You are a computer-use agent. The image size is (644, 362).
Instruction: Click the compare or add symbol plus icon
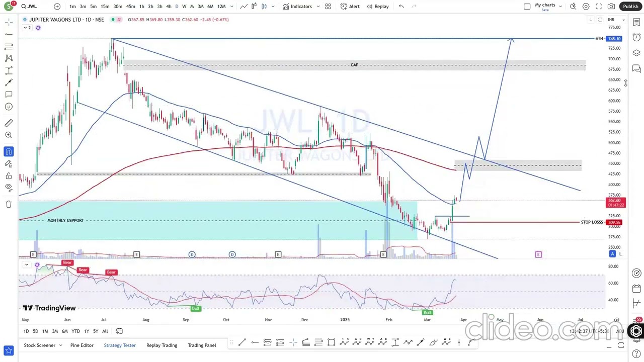57,7
